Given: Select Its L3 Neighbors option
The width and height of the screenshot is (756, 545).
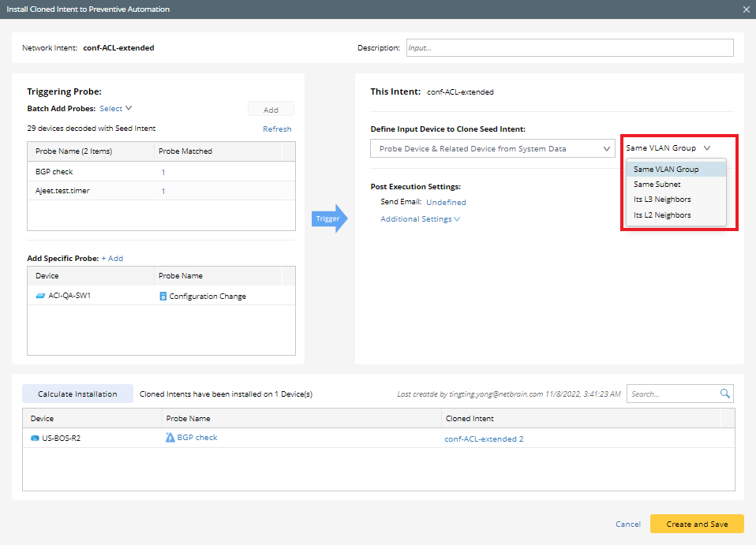Looking at the screenshot, I should click(x=662, y=200).
